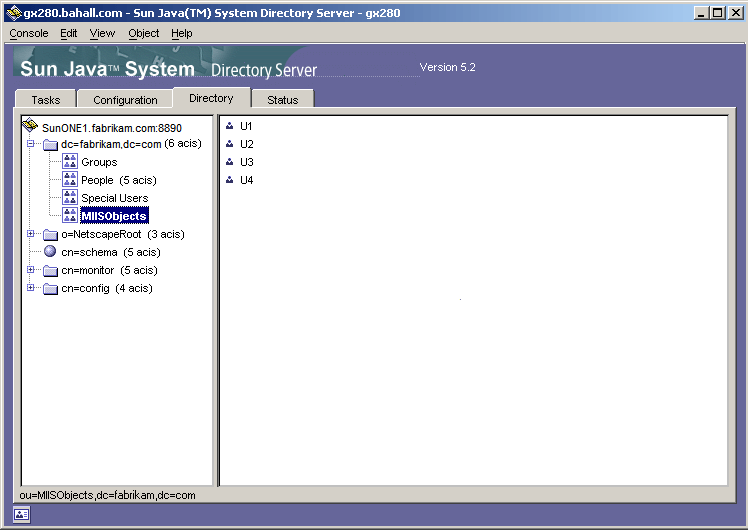The height and width of the screenshot is (530, 748).
Task: Select the Groups entry label
Action: pyautogui.click(x=99, y=162)
